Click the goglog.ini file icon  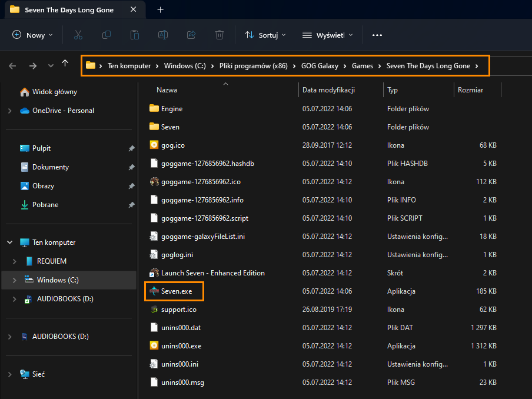click(154, 254)
